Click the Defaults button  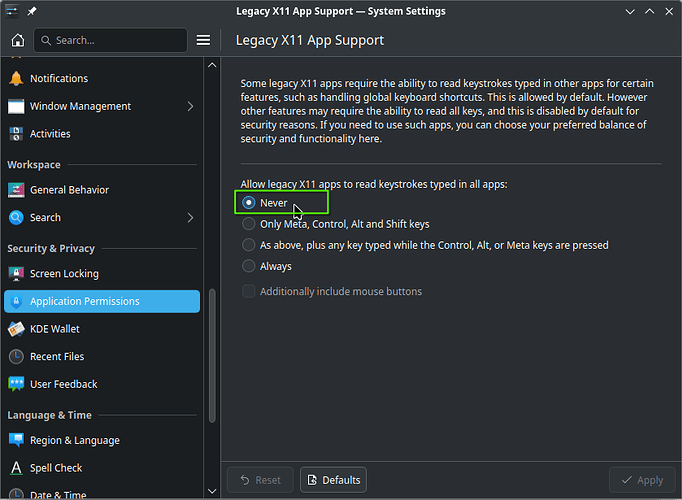[x=333, y=480]
